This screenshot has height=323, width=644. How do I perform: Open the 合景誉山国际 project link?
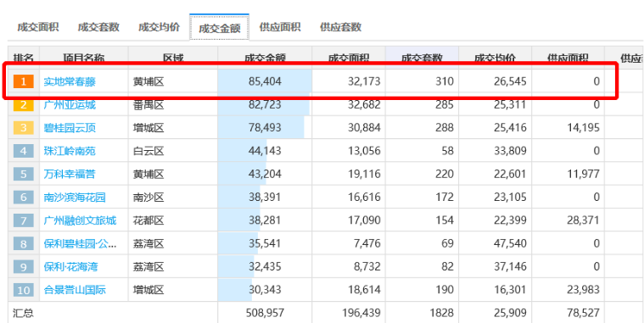(x=75, y=290)
